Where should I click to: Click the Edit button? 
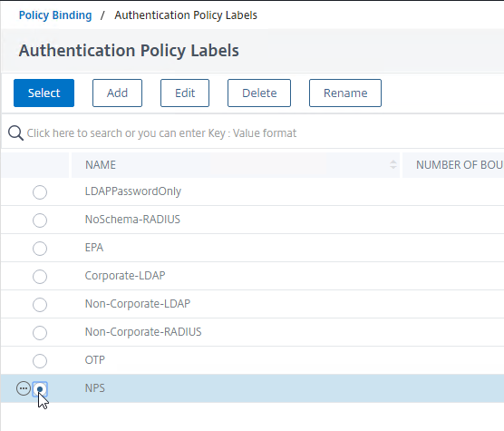(185, 93)
